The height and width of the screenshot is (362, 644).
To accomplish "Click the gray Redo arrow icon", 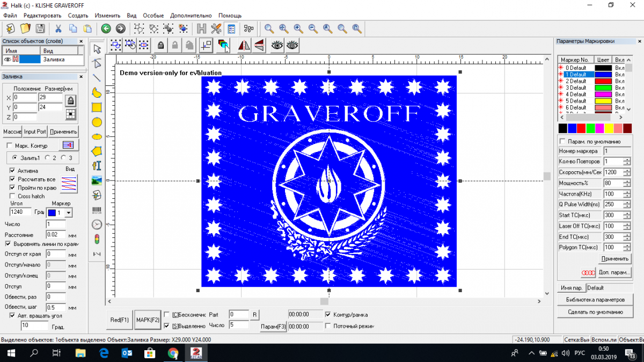I will coord(120,28).
